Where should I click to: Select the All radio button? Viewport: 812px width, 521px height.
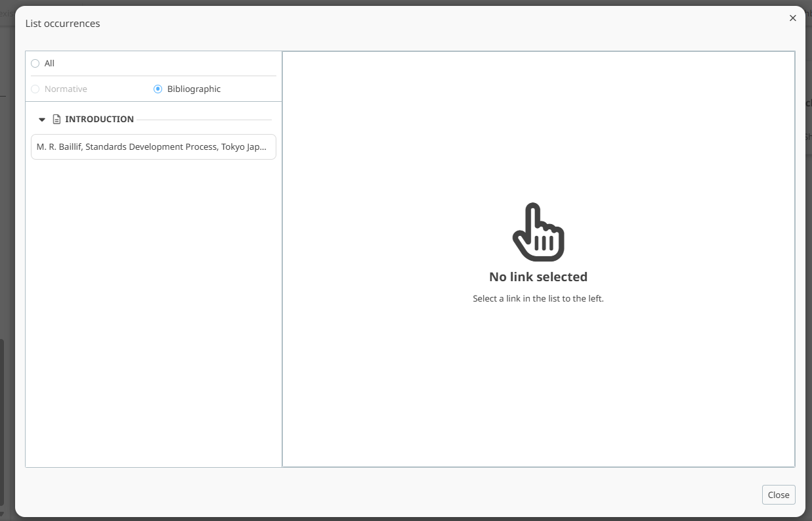(x=35, y=64)
